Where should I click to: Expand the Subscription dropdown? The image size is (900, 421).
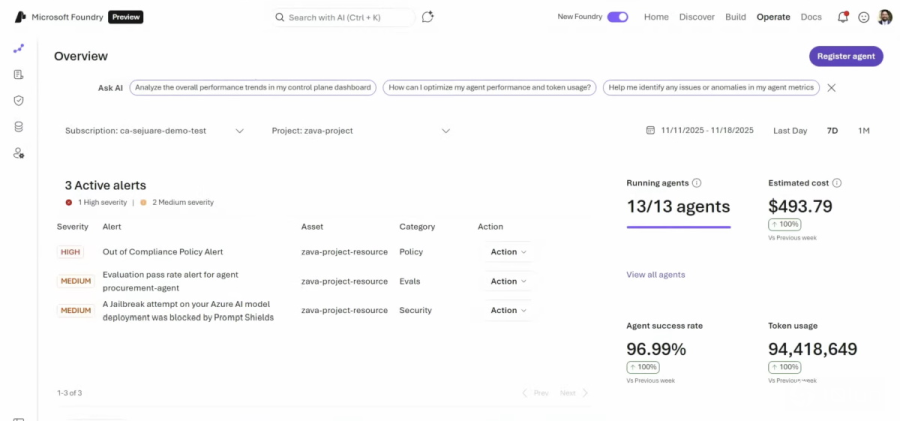coord(239,131)
